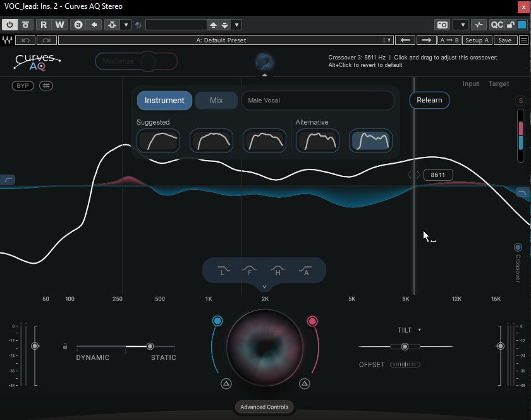Image resolution: width=531 pixels, height=420 pixels.
Task: Click the circled 'a' automation icon
Action: (x=78, y=25)
